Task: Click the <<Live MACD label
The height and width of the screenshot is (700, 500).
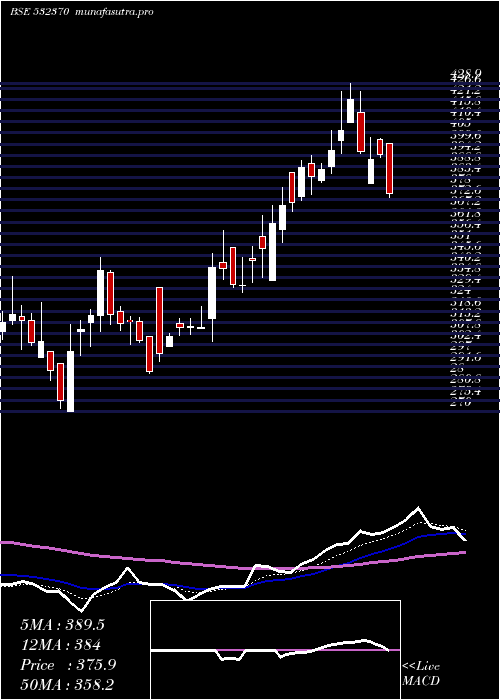Action: point(421,674)
